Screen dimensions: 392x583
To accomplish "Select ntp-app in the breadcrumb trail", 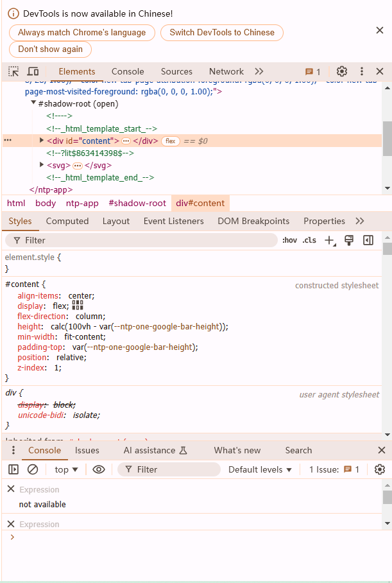I will (82, 204).
